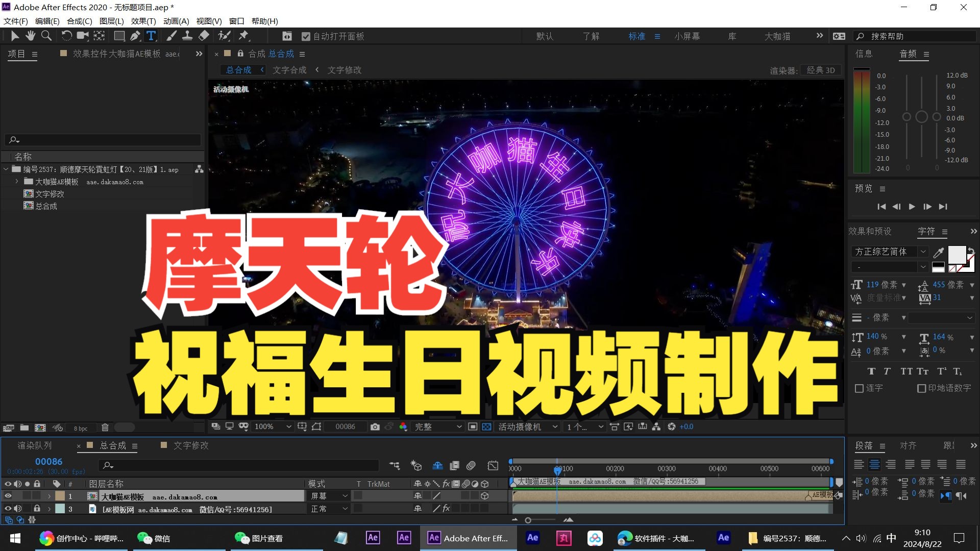Select the Puppet Pin tool
980x551 pixels.
point(243,36)
